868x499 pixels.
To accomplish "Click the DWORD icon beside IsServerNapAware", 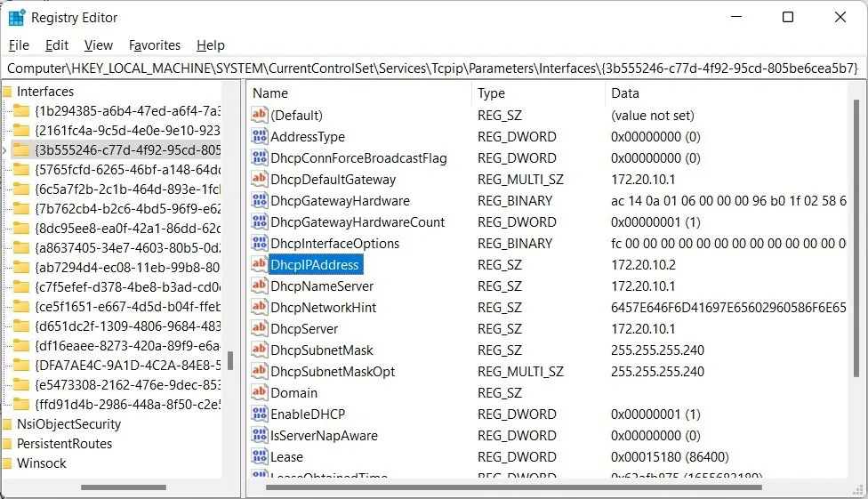I will (259, 435).
